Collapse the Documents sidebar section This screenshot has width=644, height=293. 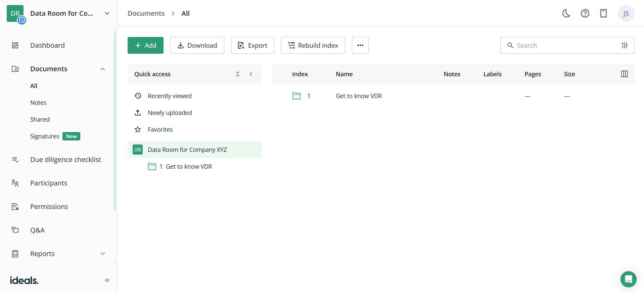103,69
